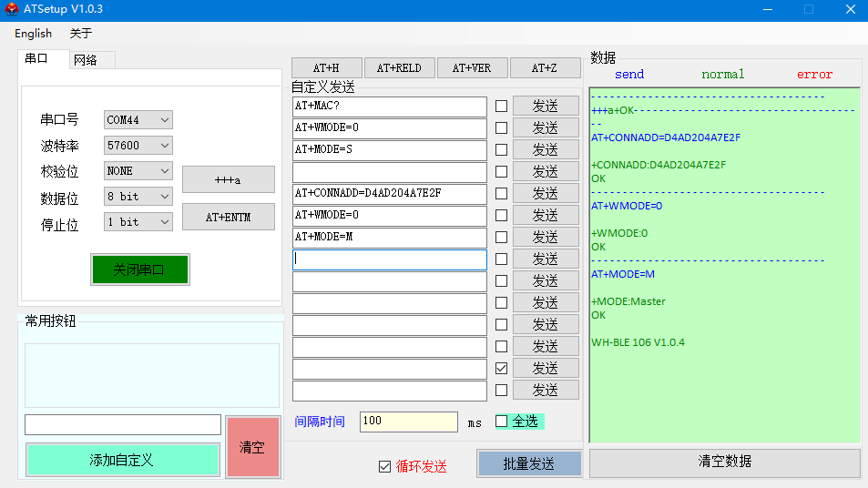Viewport: 868px width, 488px height.
Task: Expand the 波特率 57600 baud rate dropdown
Action: [x=138, y=146]
